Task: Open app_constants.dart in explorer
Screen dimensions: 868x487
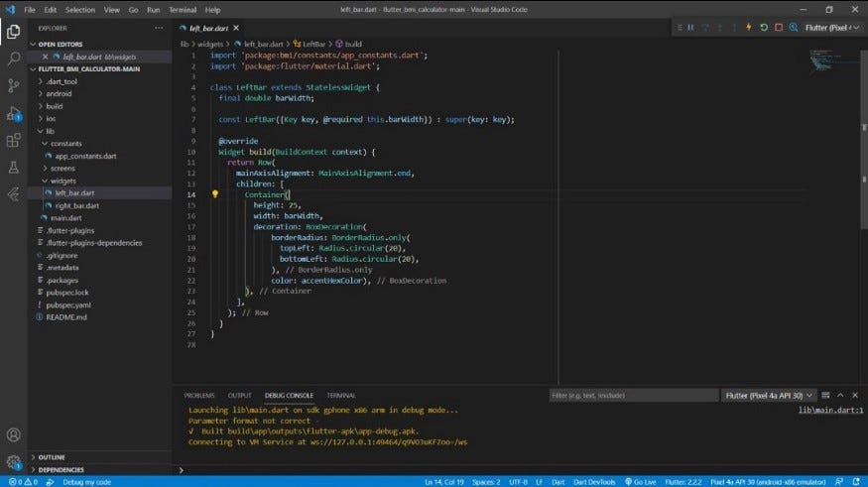Action: [85, 156]
